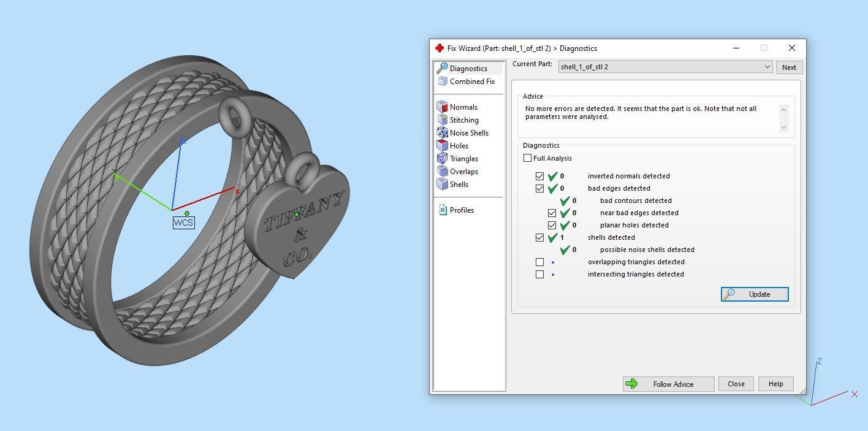Screen dimensions: 868x431
Task: Close the Fix Wizard window
Action: pos(791,48)
